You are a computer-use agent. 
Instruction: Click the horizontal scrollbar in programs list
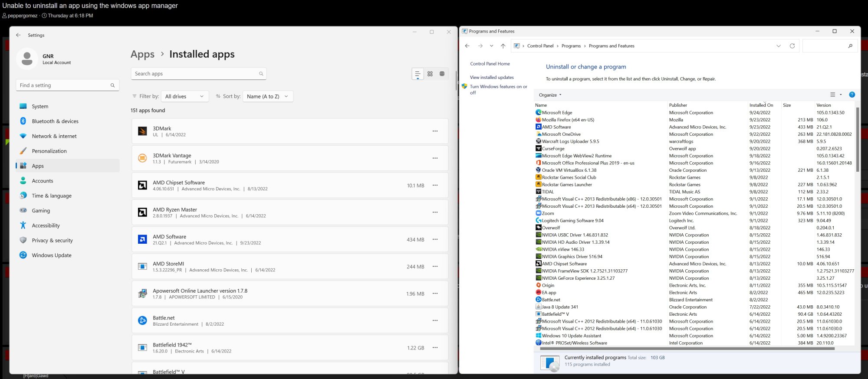click(694, 348)
